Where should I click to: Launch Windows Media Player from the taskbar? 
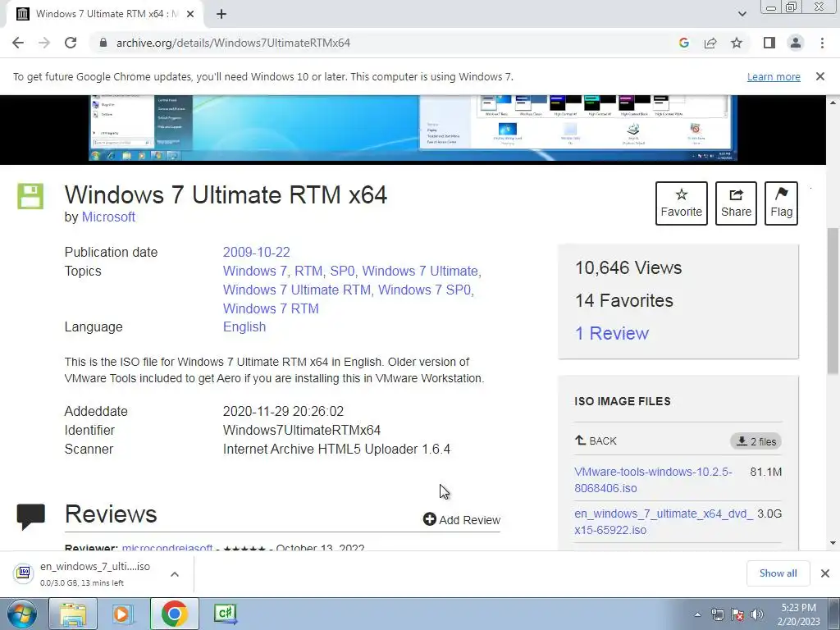[123, 614]
